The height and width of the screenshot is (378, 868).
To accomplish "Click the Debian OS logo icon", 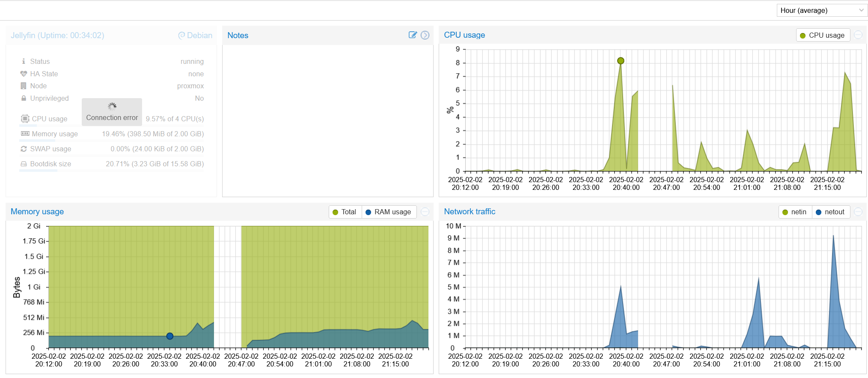I will click(181, 36).
